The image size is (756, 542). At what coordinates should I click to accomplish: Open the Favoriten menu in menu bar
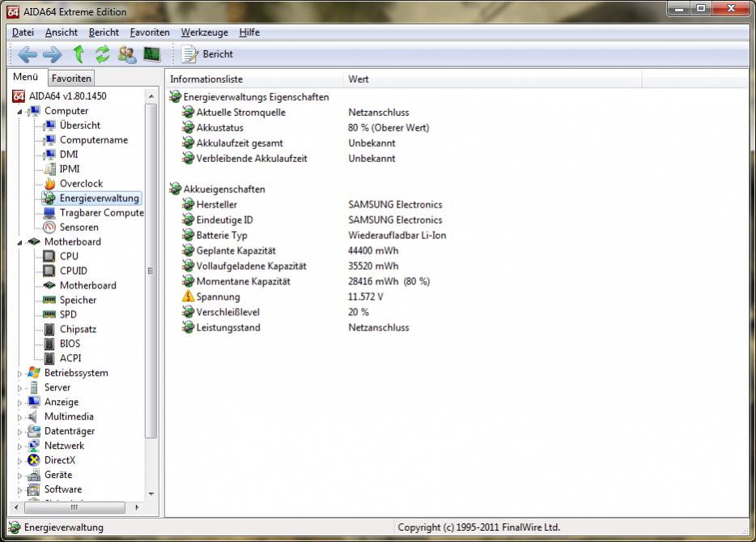pos(150,32)
